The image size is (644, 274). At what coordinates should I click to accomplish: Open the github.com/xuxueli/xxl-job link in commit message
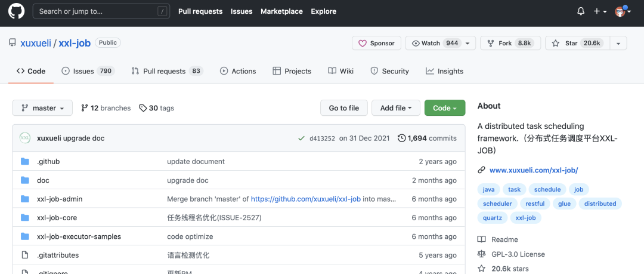point(306,199)
